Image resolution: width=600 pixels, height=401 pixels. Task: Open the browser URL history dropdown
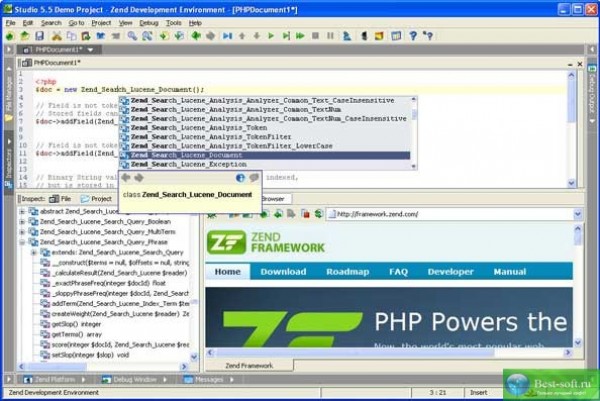(x=578, y=214)
